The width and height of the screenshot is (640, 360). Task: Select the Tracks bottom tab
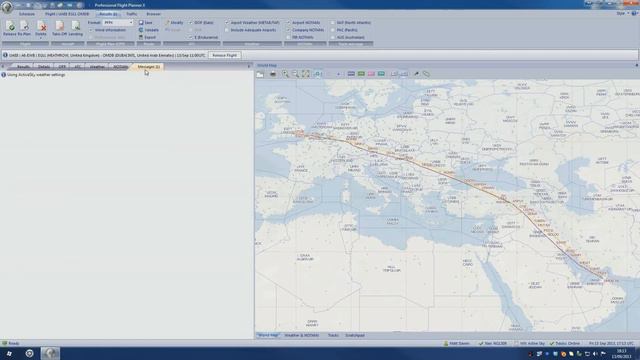[x=333, y=335]
